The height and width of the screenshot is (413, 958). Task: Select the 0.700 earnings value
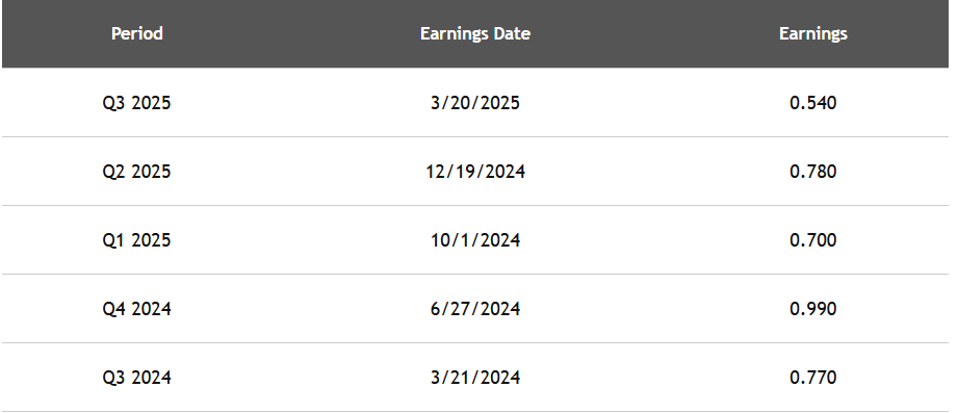click(x=813, y=240)
